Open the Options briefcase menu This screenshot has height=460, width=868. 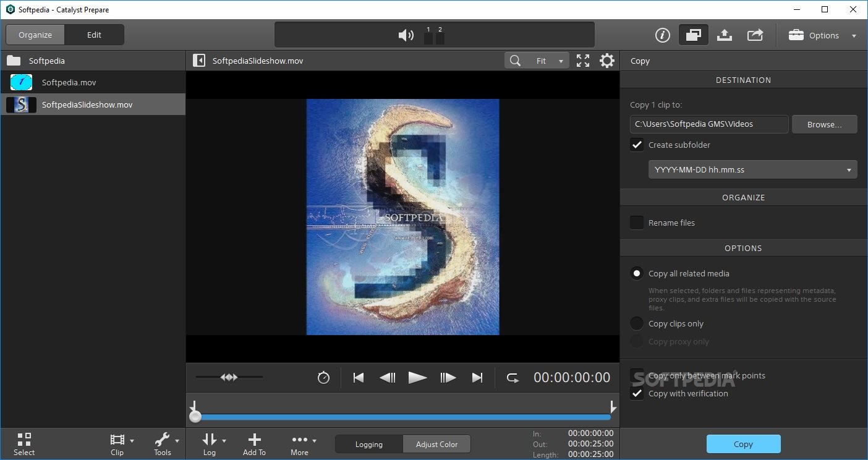[823, 35]
